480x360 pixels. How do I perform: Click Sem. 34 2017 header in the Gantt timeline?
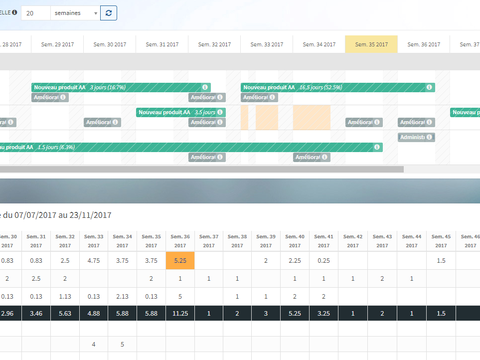click(319, 44)
